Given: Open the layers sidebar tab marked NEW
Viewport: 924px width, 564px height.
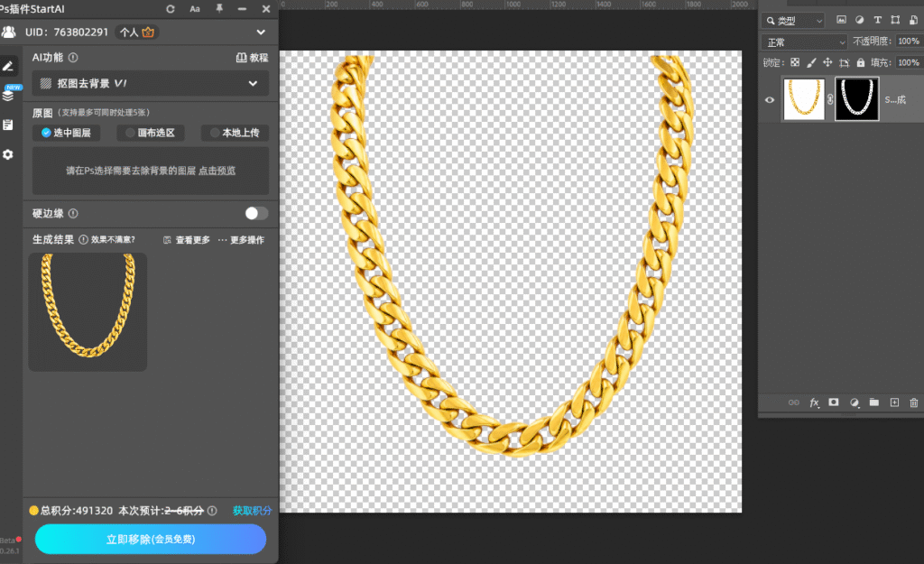Looking at the screenshot, I should point(9,94).
